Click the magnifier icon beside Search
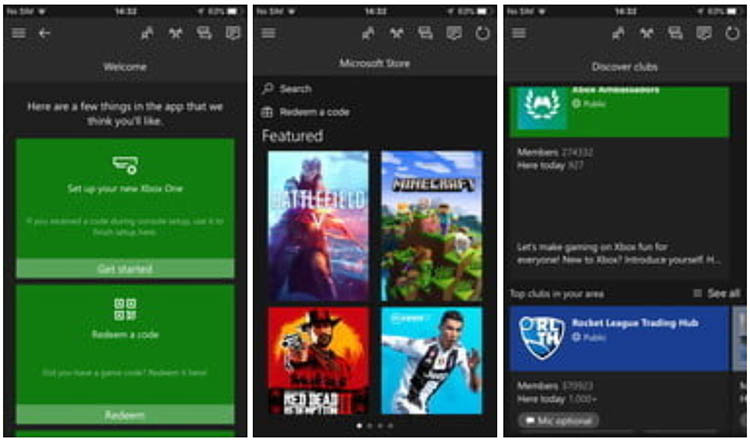Image resolution: width=750 pixels, height=442 pixels. [x=268, y=88]
